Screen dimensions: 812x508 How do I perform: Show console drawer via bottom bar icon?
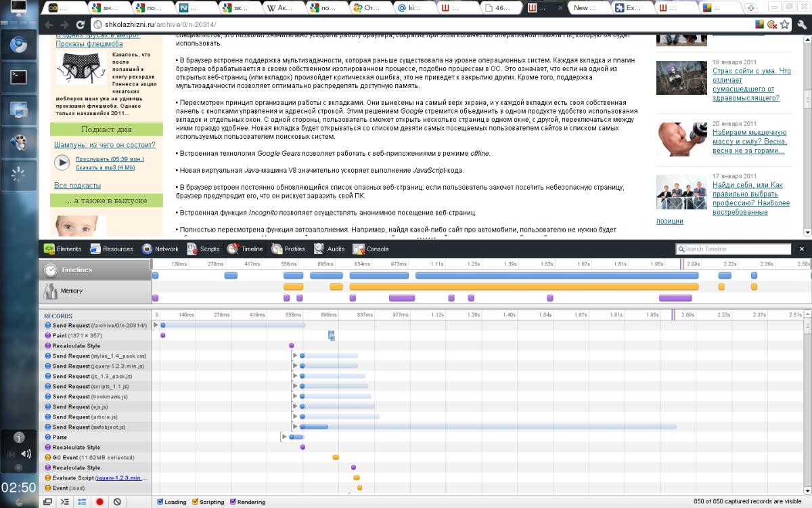[x=64, y=502]
